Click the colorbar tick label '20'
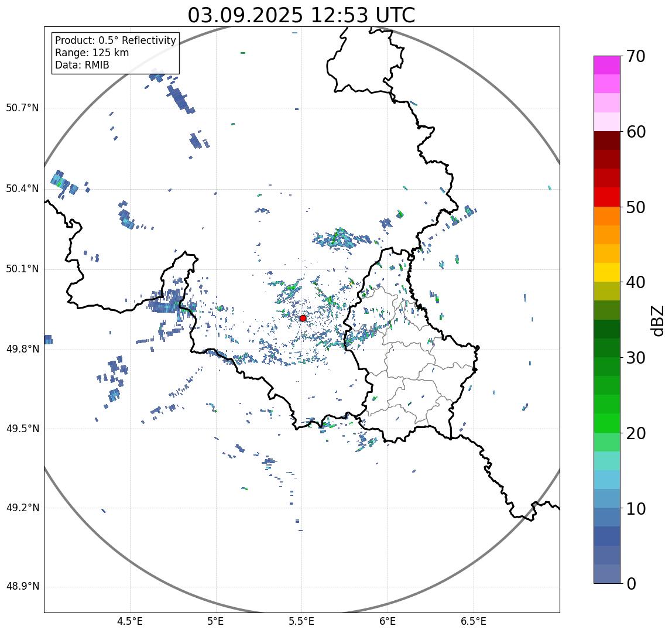The height and width of the screenshot is (633, 672). click(636, 433)
